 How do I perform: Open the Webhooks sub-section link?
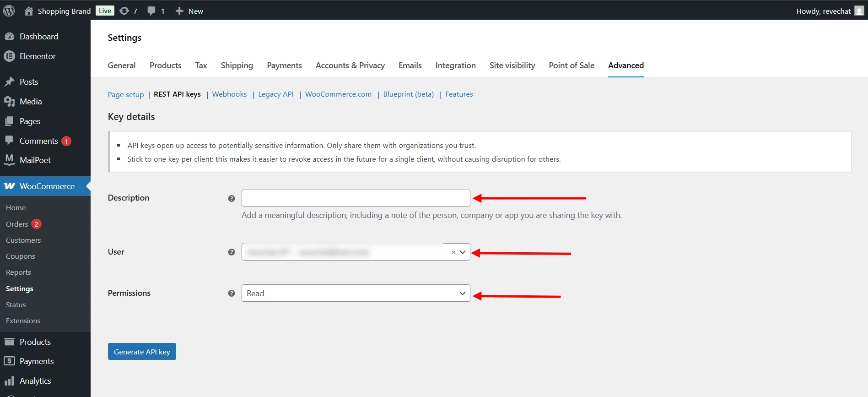click(229, 94)
